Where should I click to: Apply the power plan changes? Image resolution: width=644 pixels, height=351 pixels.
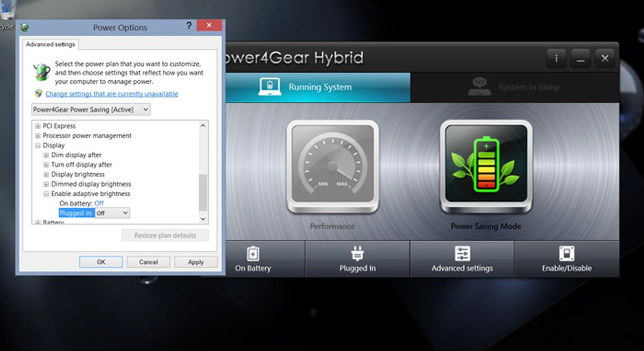196,262
